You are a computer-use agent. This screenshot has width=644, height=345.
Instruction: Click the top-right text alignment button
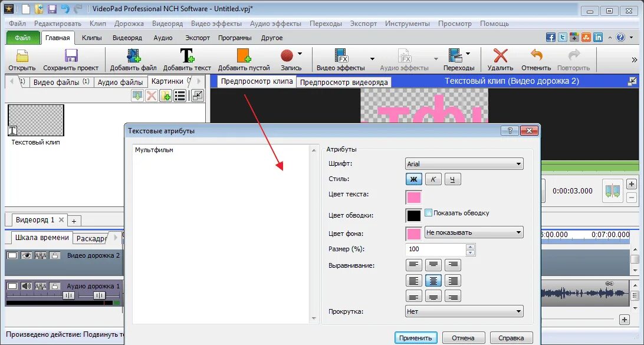[x=453, y=265]
